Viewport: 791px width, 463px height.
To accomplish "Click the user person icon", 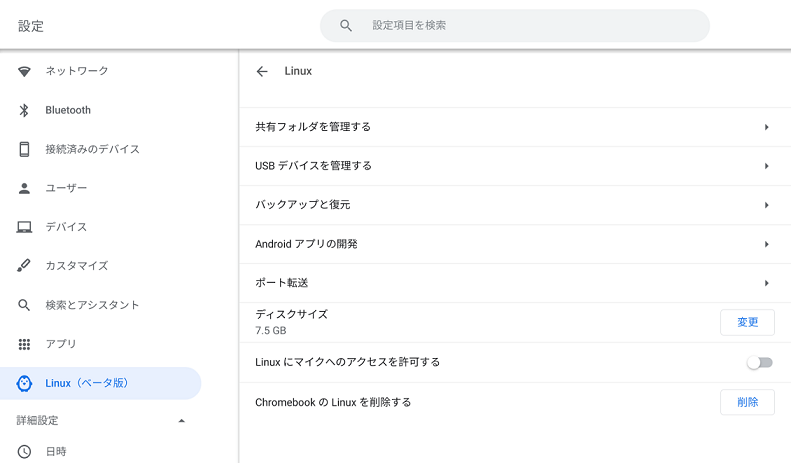I will (x=24, y=188).
